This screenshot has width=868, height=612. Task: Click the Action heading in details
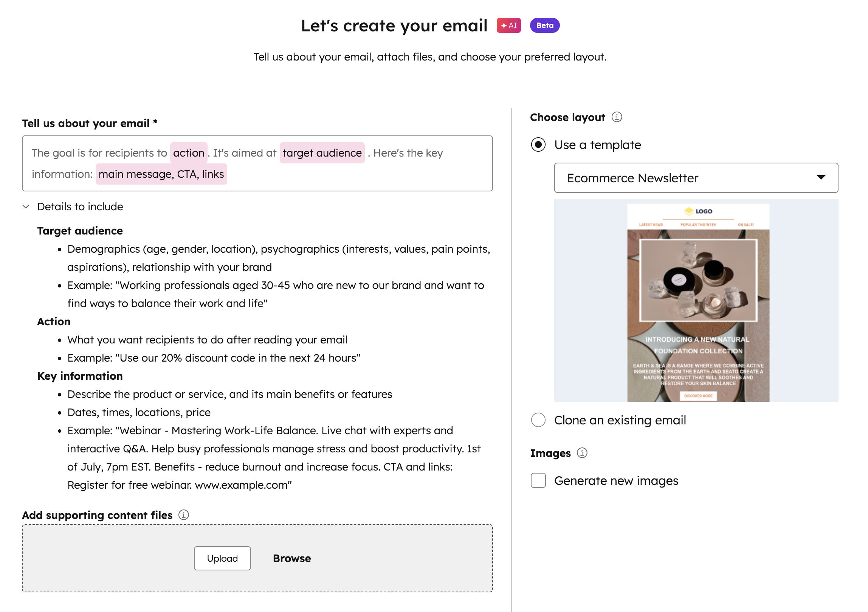[54, 322]
